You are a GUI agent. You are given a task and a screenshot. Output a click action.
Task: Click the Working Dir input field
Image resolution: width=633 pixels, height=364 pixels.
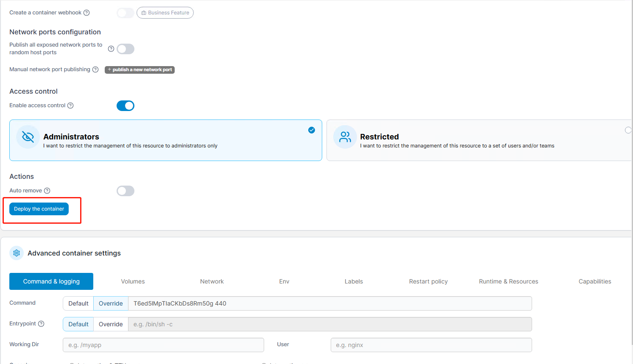tap(163, 345)
